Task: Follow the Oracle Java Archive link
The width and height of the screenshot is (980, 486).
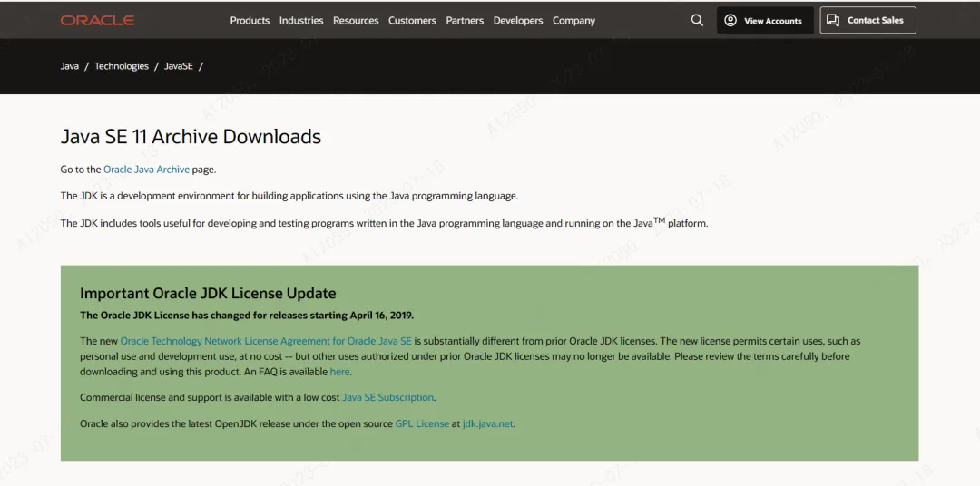Action: coord(146,169)
